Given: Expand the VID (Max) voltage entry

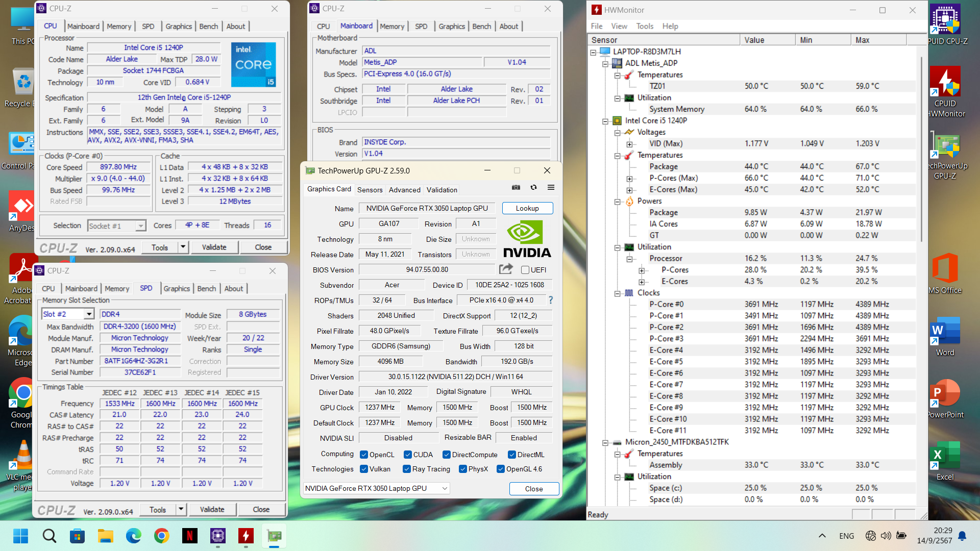Looking at the screenshot, I should tap(630, 144).
